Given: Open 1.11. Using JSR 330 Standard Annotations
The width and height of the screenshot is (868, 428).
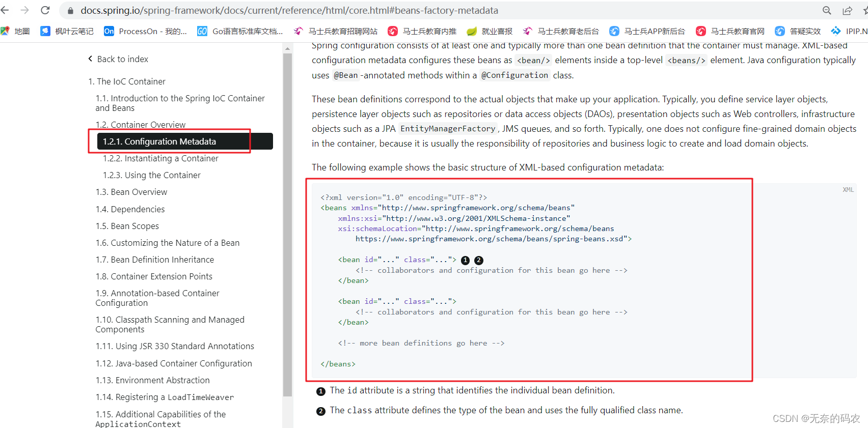Looking at the screenshot, I should pos(175,346).
